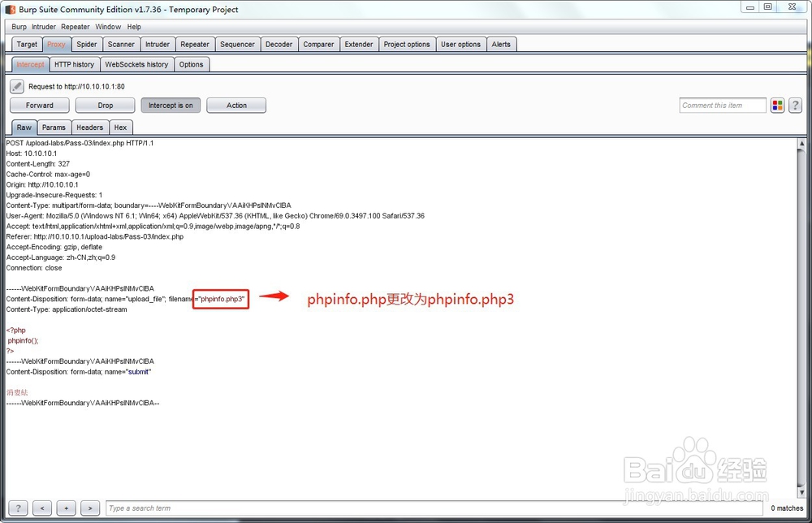Click the Content-Length: 327 header line
Screen dimensions: 812x523
38,163
